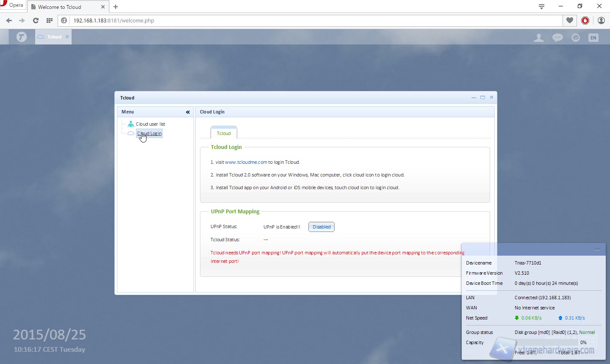The width and height of the screenshot is (610, 364).
Task: Click the TerraMaster T logo icon
Action: tap(22, 37)
